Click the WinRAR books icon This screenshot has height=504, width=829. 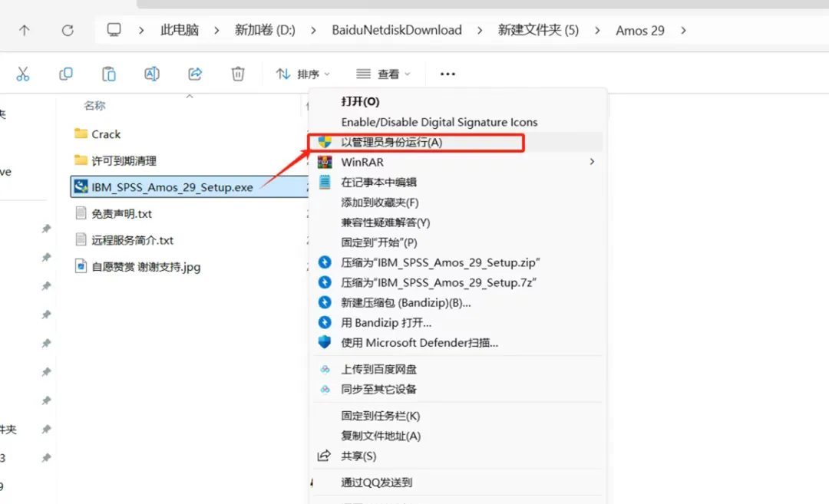325,162
